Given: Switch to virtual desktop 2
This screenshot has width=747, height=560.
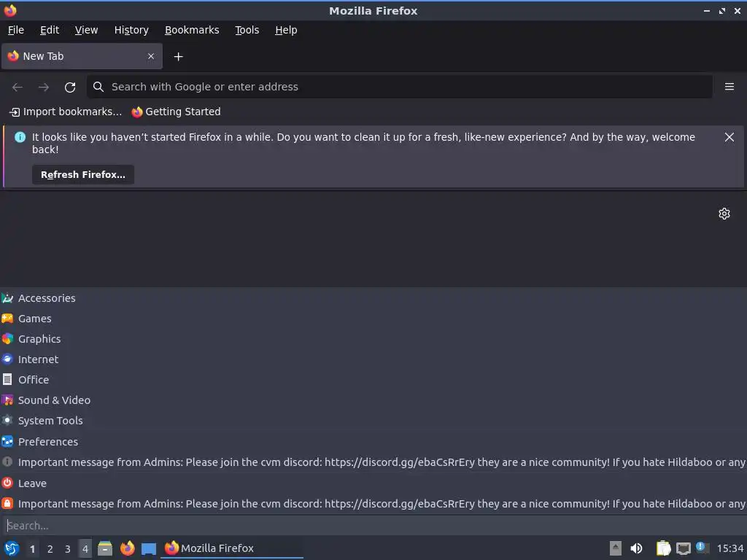Looking at the screenshot, I should (50, 549).
